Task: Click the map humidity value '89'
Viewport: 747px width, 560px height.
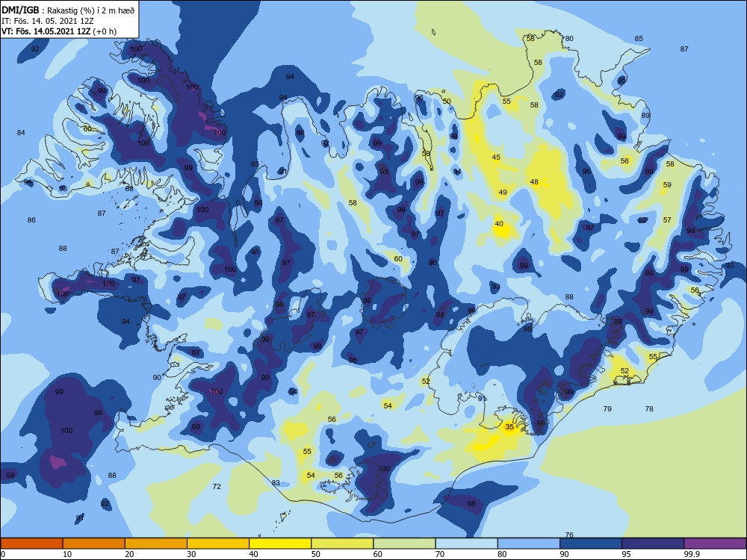Action: [x=645, y=115]
